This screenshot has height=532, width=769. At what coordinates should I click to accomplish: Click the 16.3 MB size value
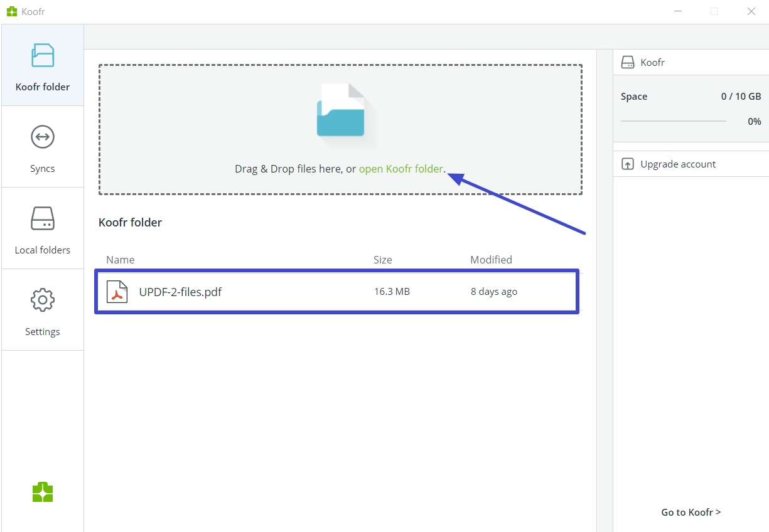(392, 292)
